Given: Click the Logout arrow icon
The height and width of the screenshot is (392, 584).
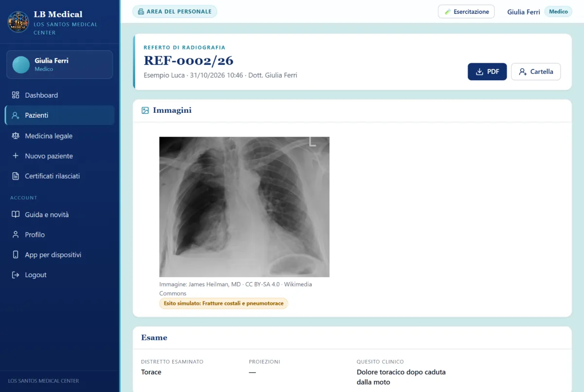Looking at the screenshot, I should (x=16, y=275).
